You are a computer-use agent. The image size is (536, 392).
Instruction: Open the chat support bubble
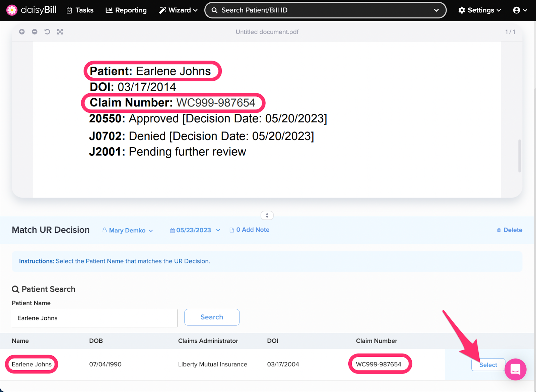pos(515,369)
